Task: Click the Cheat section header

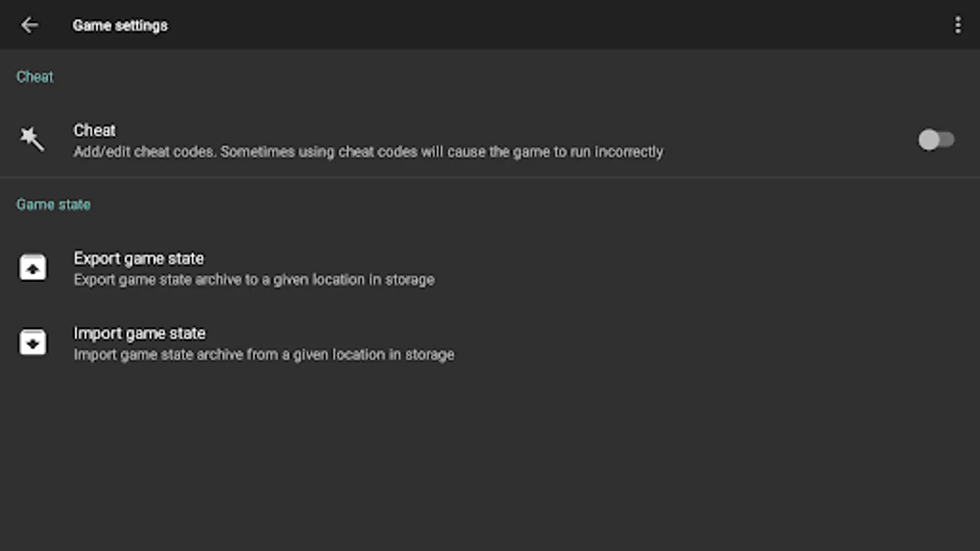Action: (x=34, y=77)
